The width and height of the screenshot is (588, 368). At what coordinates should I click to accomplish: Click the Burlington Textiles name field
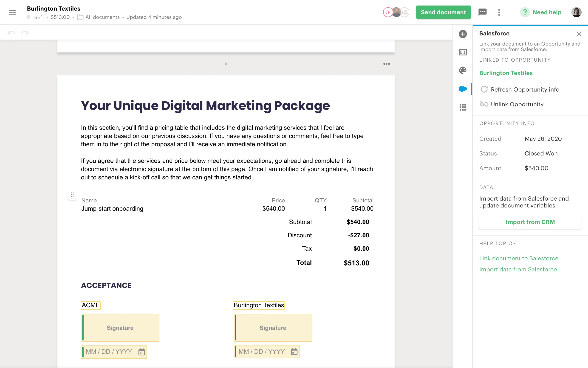pos(259,305)
